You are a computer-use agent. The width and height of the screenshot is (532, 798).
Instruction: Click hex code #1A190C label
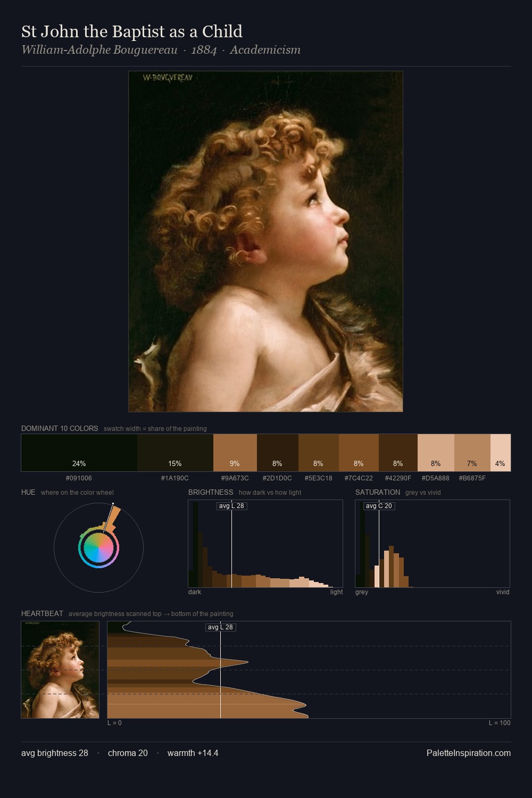tap(175, 478)
